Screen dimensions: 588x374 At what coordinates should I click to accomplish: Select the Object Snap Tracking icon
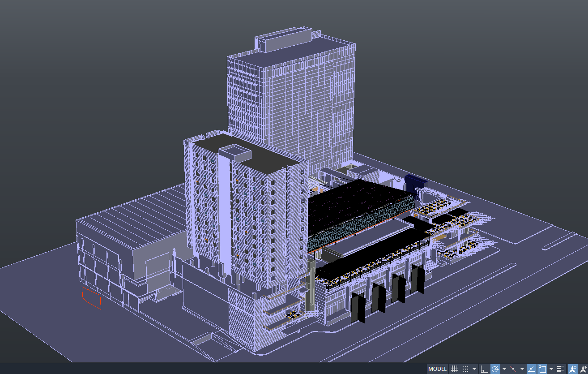pyautogui.click(x=532, y=369)
